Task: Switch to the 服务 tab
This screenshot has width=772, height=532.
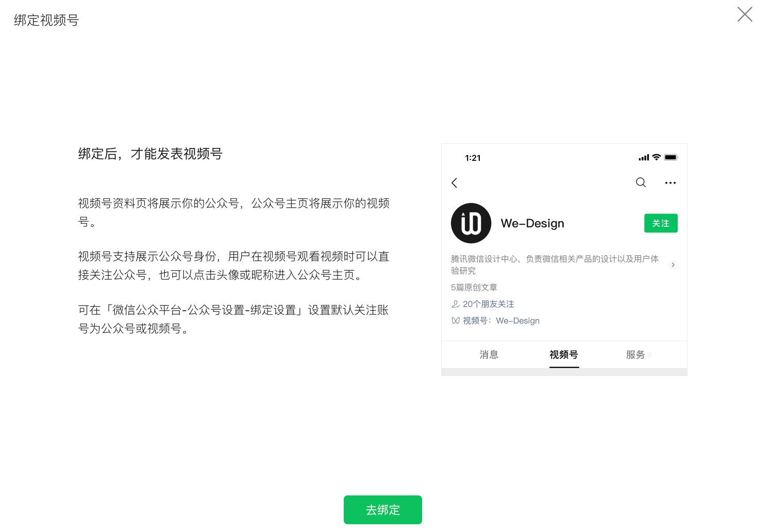Action: point(635,355)
